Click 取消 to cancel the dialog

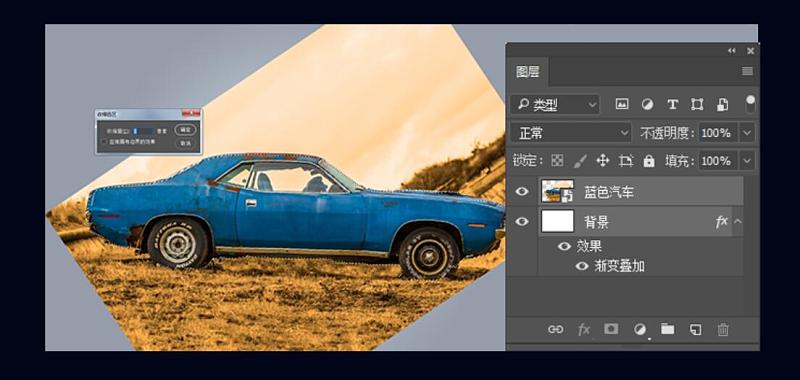(186, 143)
